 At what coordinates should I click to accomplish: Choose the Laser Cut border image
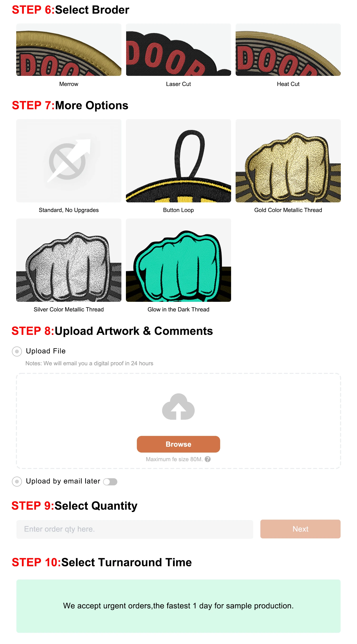(178, 49)
